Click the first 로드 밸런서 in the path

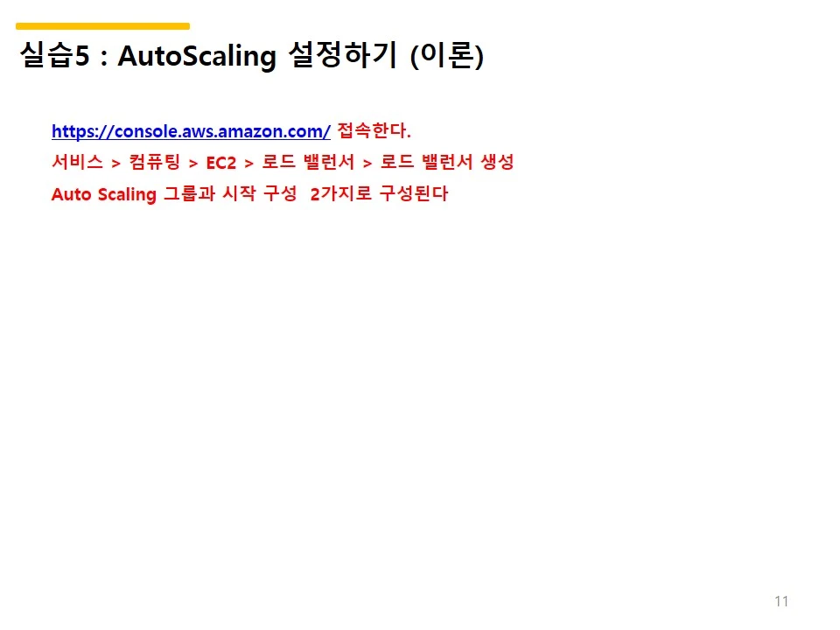pos(308,162)
